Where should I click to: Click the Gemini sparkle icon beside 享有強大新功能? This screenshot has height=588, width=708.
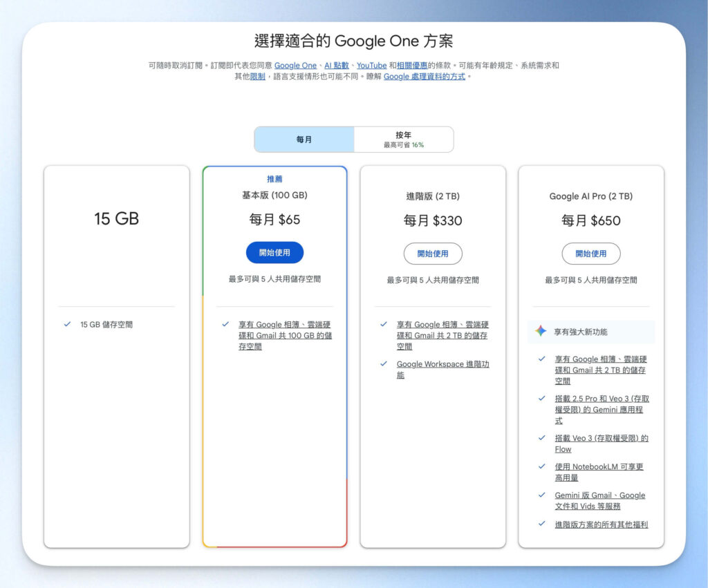coord(541,331)
